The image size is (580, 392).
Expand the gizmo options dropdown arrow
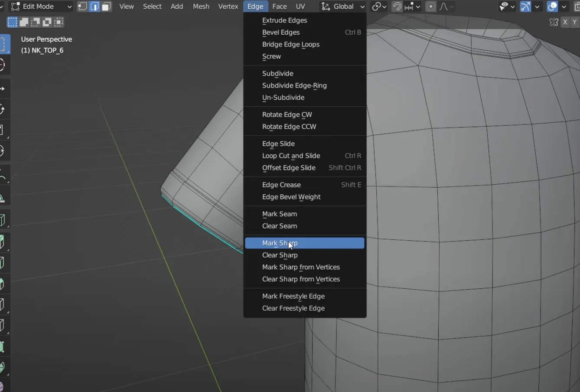point(537,7)
